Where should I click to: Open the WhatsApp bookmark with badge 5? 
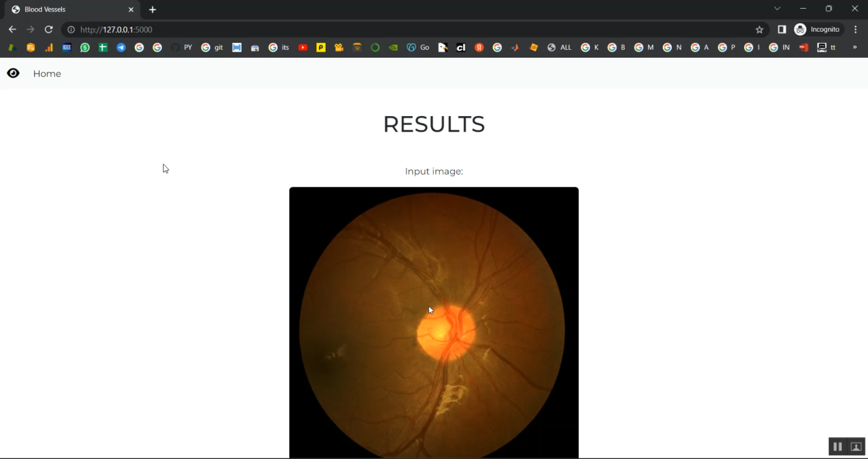point(85,47)
